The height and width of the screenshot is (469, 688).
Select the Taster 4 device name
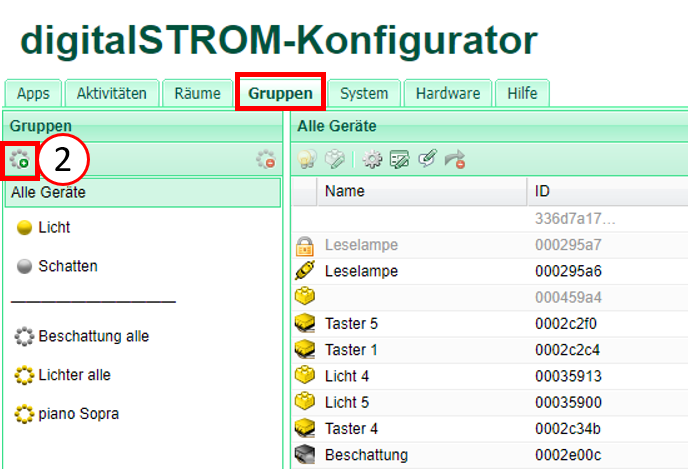tap(351, 429)
